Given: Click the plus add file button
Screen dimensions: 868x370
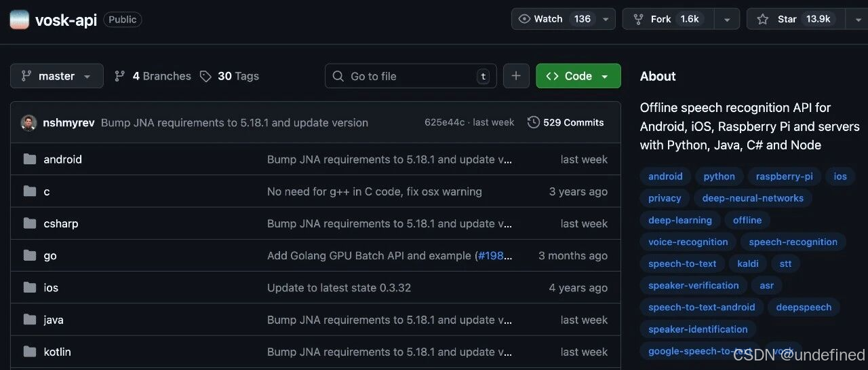Looking at the screenshot, I should tap(516, 76).
